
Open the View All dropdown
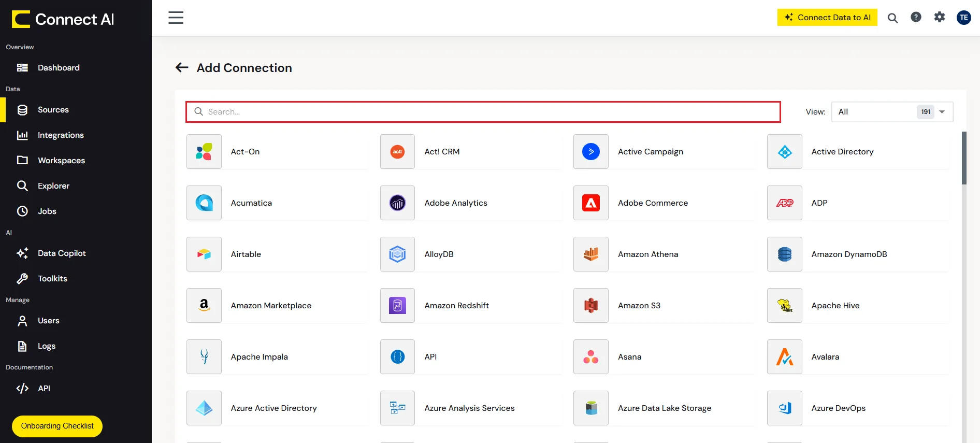(892, 112)
